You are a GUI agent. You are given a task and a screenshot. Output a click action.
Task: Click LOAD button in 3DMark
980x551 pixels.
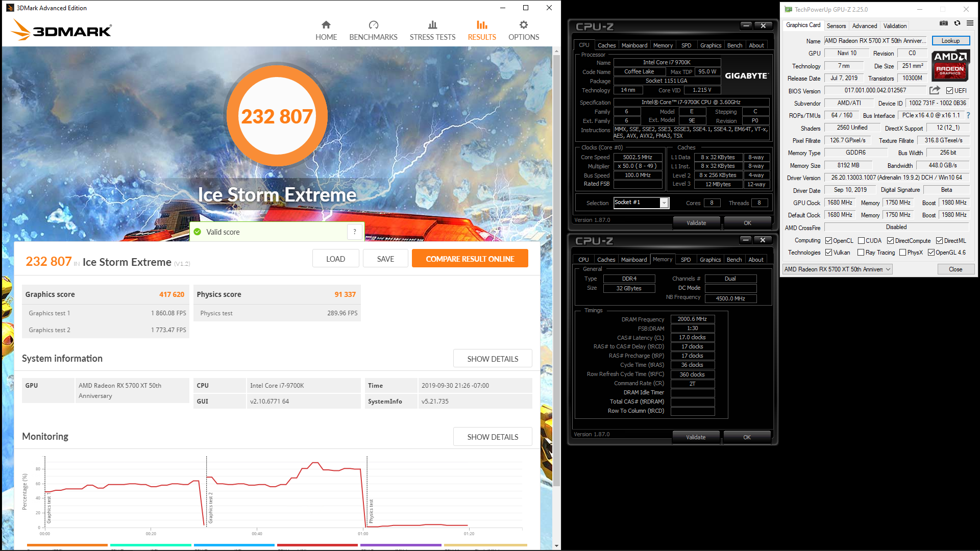tap(335, 259)
